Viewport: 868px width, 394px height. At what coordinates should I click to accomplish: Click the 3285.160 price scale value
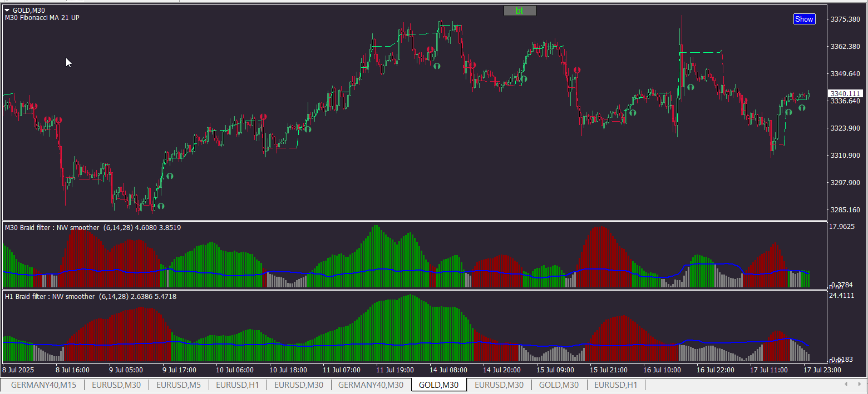point(846,210)
